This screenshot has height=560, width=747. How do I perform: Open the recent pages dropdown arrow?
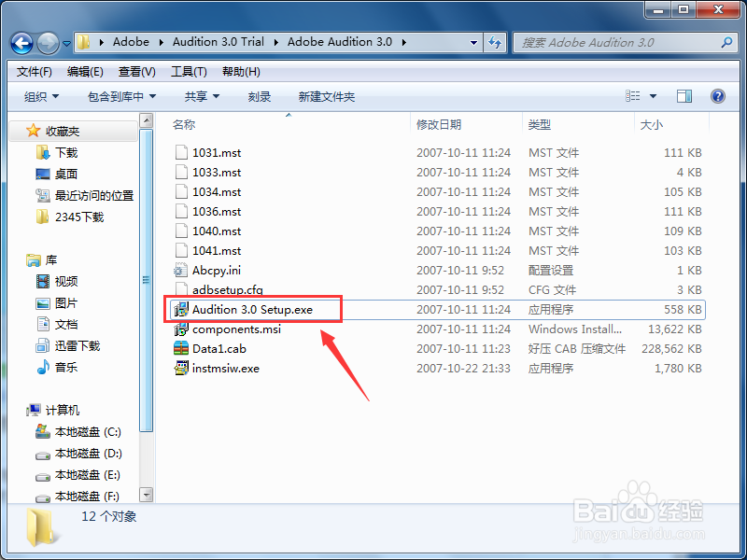coord(66,43)
